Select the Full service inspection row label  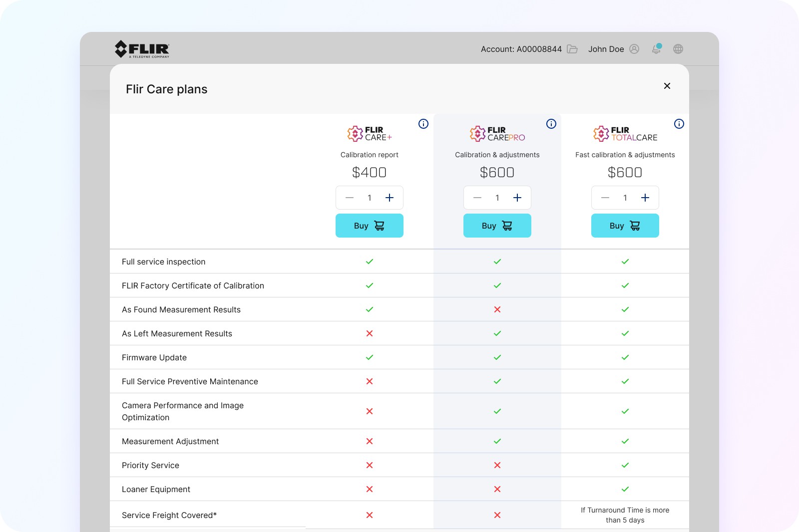click(164, 262)
